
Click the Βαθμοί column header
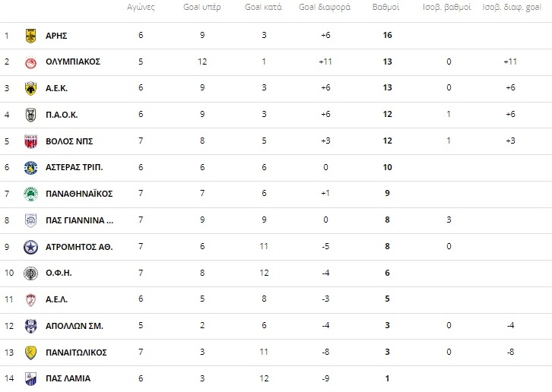click(385, 8)
